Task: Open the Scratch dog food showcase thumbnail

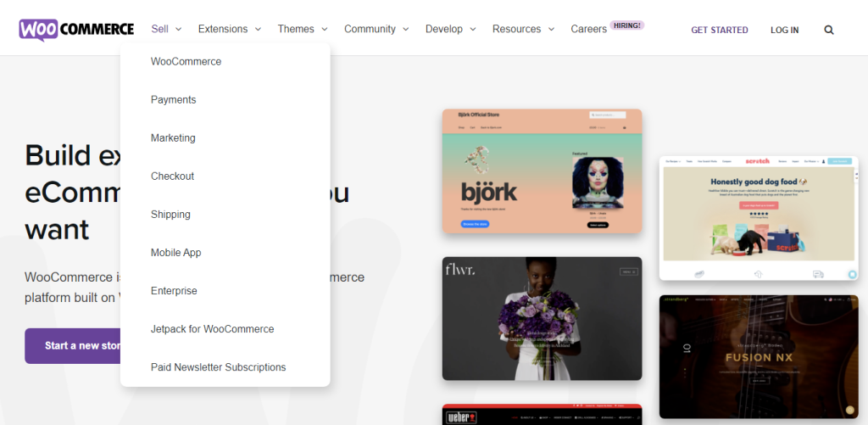Action: pyautogui.click(x=759, y=218)
